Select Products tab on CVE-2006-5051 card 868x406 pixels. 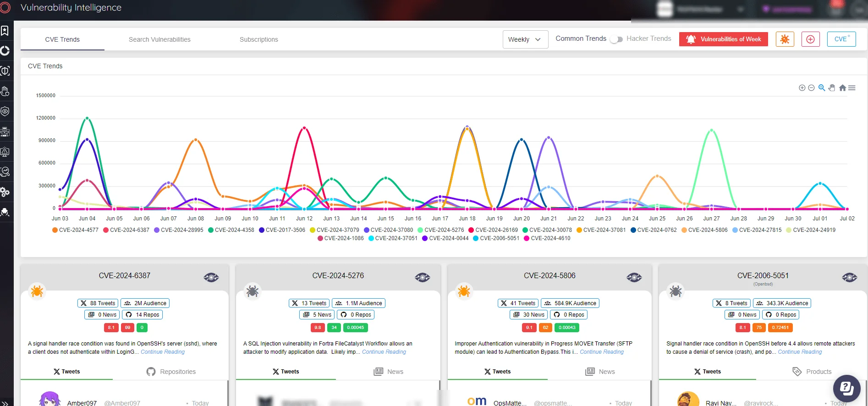pos(812,372)
